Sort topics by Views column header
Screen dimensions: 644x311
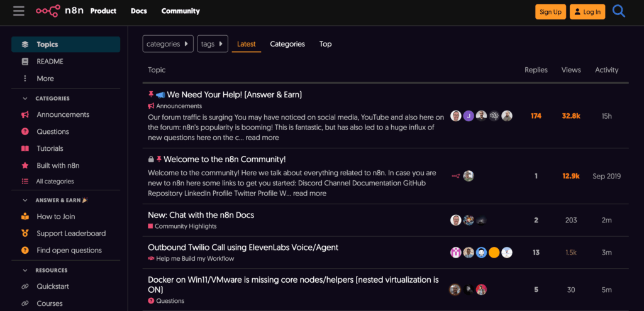tap(570, 70)
